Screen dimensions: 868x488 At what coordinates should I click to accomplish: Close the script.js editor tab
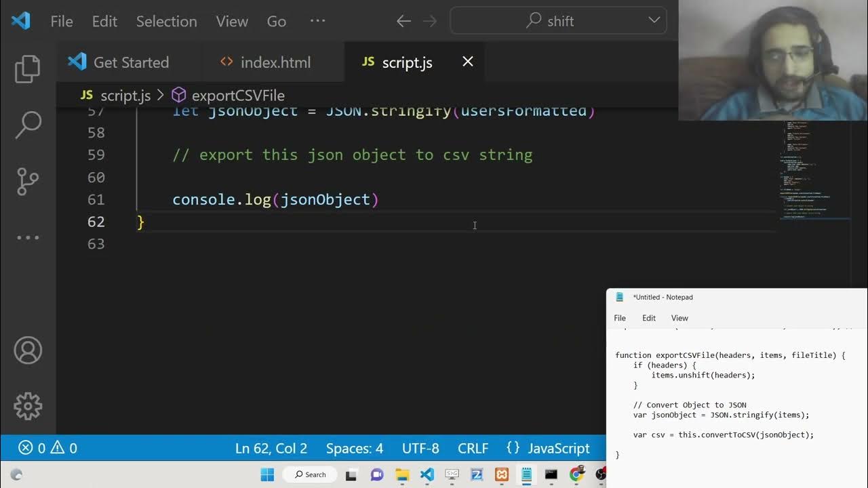467,62
